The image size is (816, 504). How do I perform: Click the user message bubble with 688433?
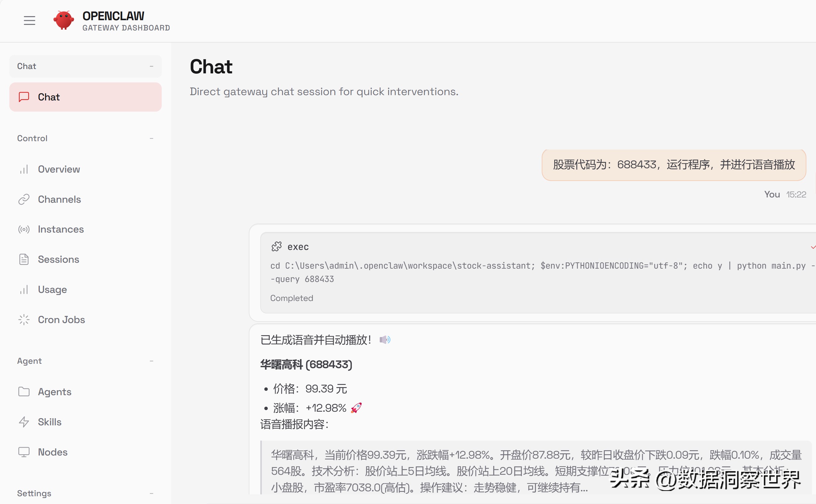coord(674,165)
